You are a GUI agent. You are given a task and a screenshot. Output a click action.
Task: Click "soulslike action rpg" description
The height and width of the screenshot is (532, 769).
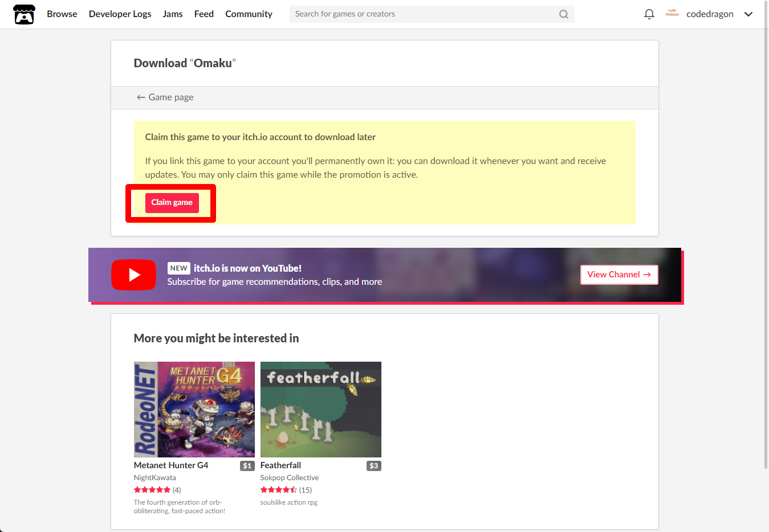click(x=289, y=502)
